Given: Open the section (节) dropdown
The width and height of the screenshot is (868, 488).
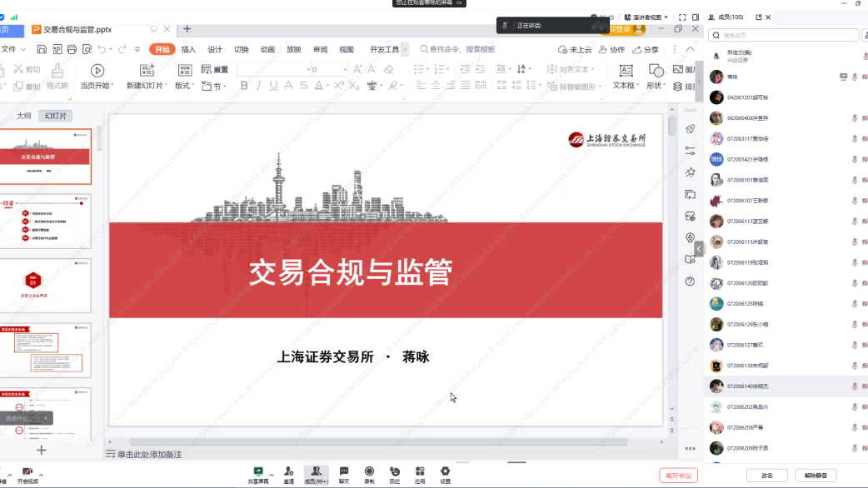Looking at the screenshot, I should [x=214, y=86].
